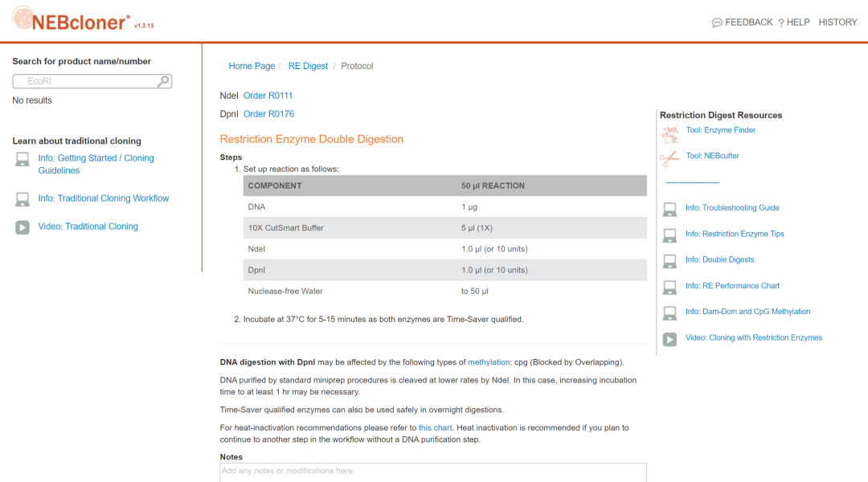
Task: Click the 'No results' search message
Action: tap(32, 100)
